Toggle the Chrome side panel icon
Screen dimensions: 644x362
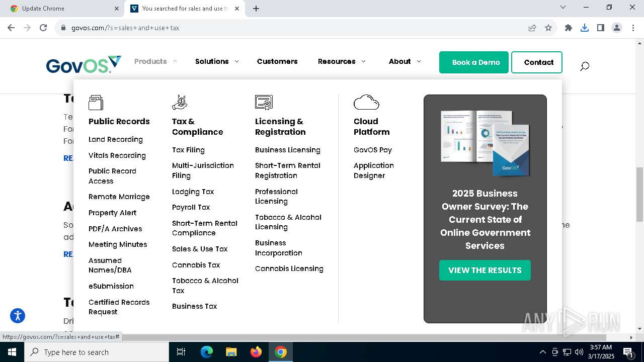click(601, 28)
